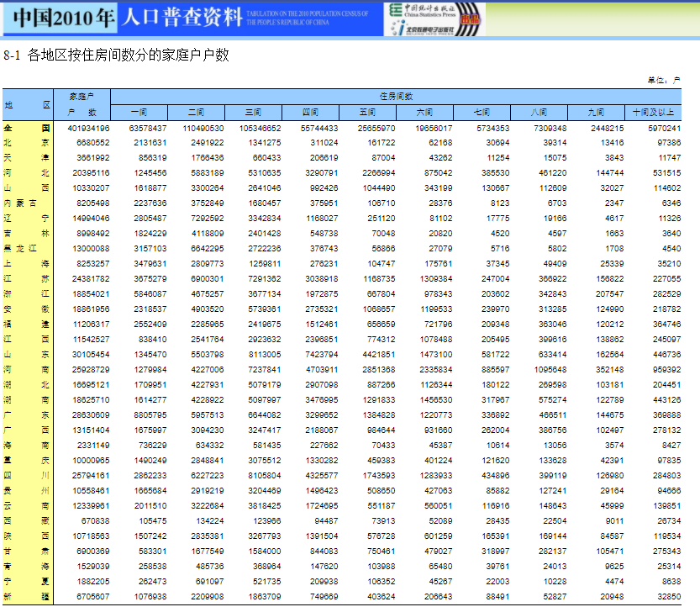Select the 新疆 ten-plus value 32850

coord(669,597)
